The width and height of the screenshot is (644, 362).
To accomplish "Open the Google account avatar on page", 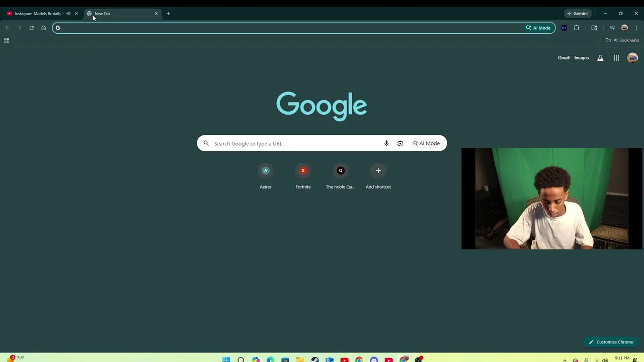I will click(632, 58).
